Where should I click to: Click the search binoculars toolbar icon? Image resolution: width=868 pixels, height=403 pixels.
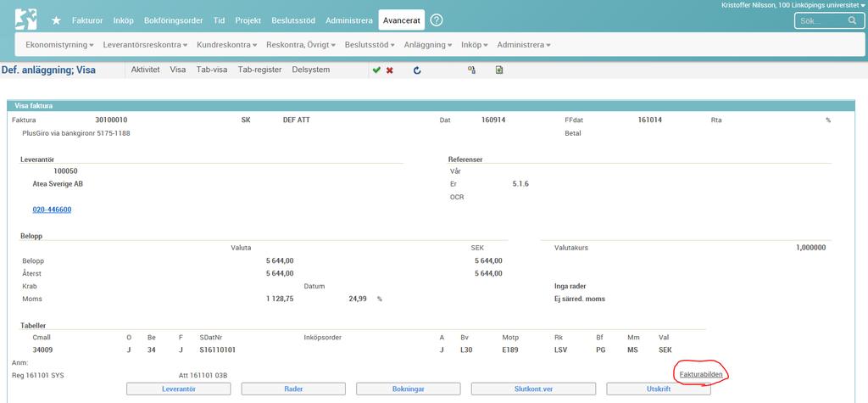coord(471,70)
